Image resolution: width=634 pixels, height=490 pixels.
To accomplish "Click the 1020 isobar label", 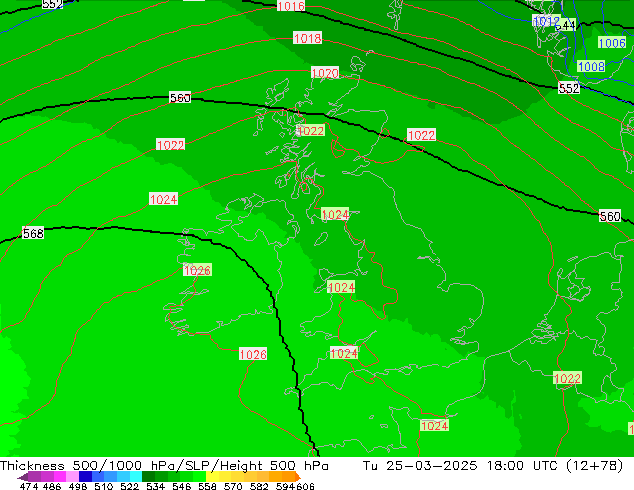I will (325, 73).
